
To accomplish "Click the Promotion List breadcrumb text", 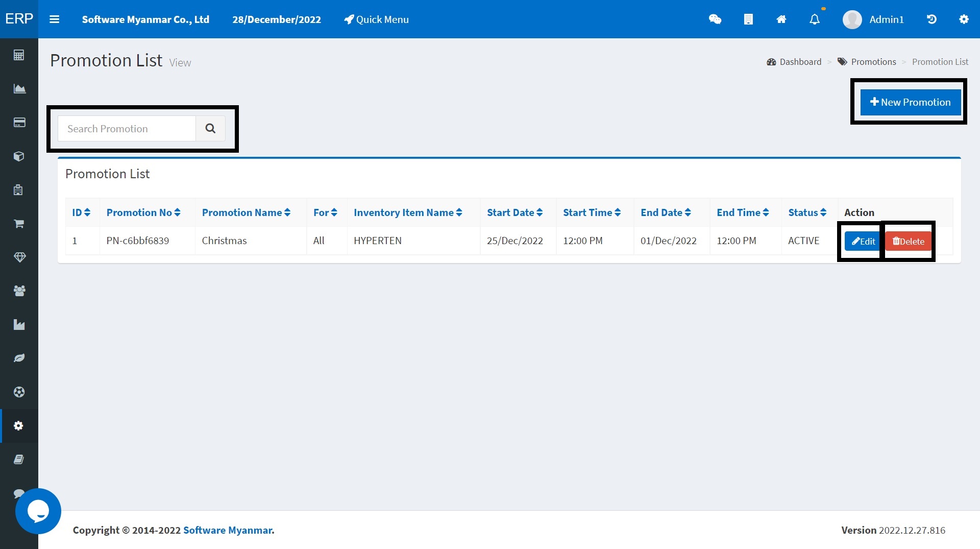I will (940, 62).
